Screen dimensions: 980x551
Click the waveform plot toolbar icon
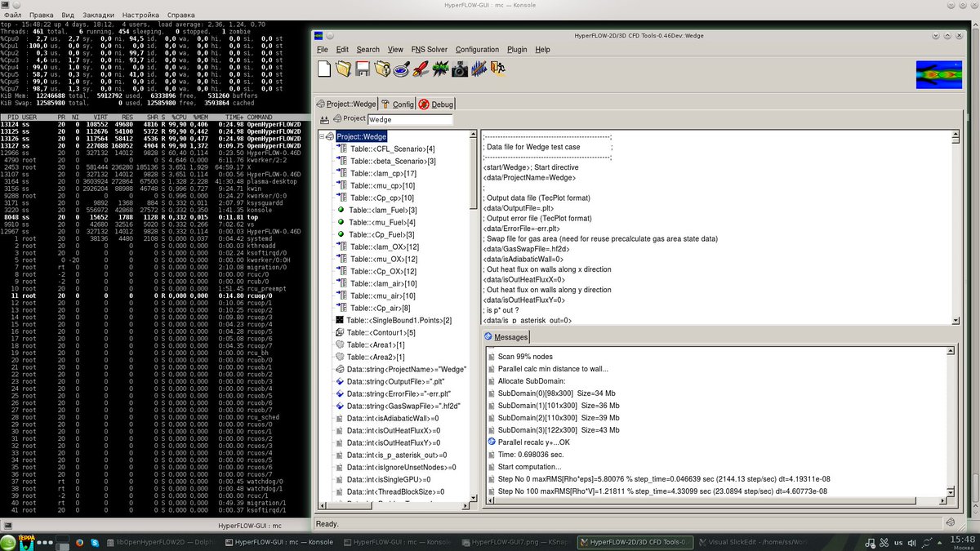point(478,69)
